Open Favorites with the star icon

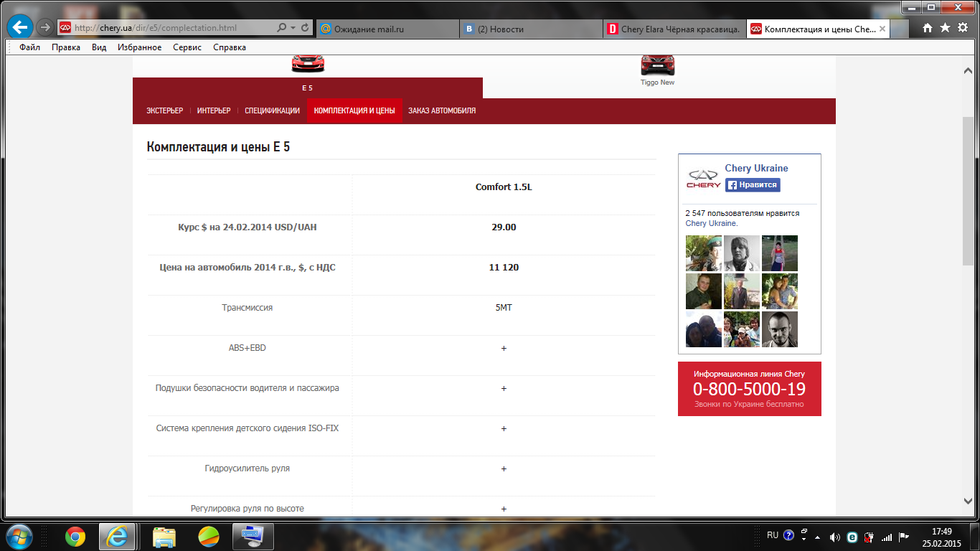[x=945, y=28]
